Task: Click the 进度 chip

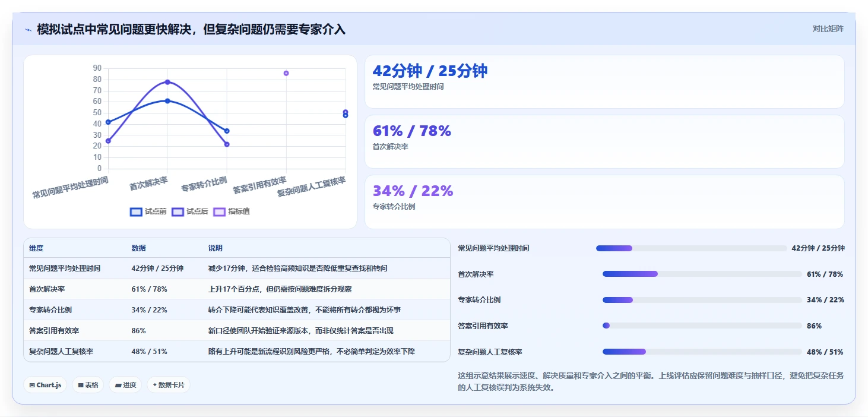Action: pyautogui.click(x=125, y=385)
